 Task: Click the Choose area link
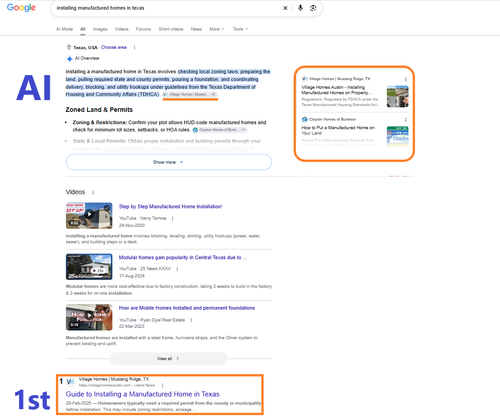tap(114, 47)
